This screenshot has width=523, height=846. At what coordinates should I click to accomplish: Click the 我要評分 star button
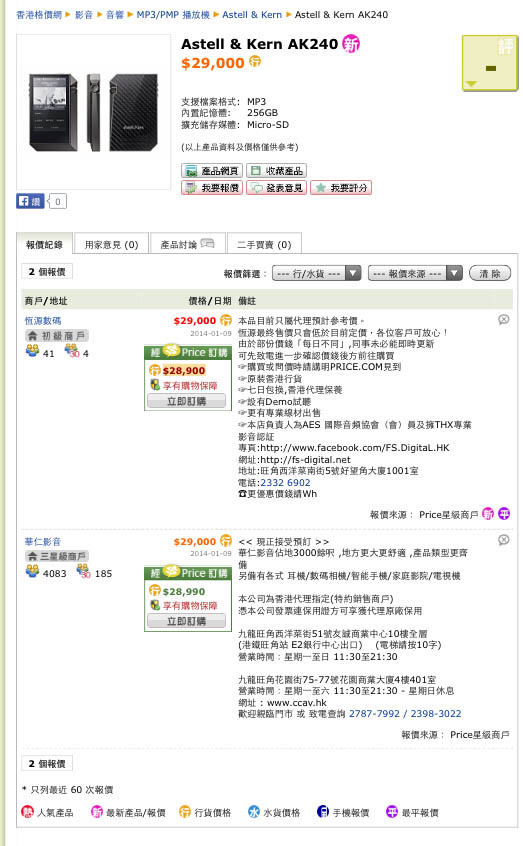pyautogui.click(x=341, y=188)
